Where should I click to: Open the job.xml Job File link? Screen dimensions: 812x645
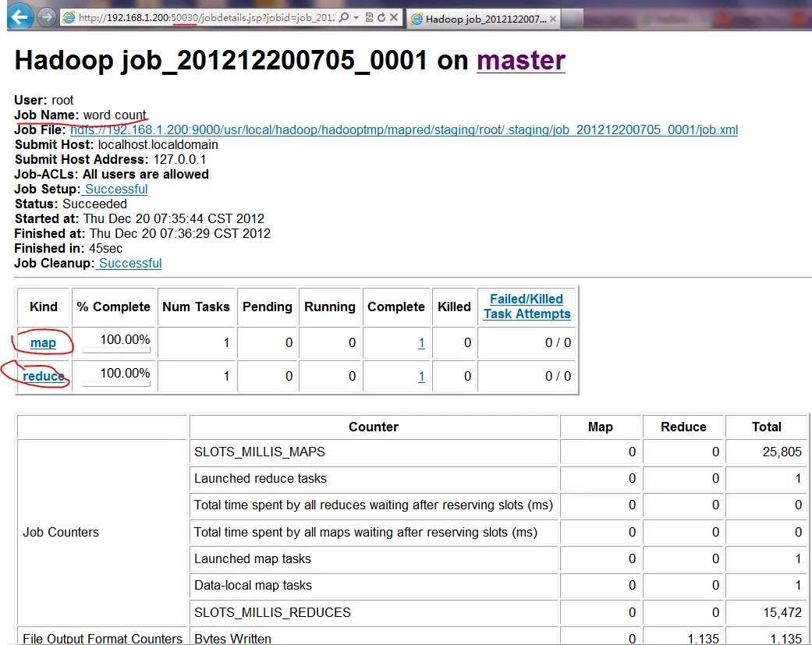(403, 129)
